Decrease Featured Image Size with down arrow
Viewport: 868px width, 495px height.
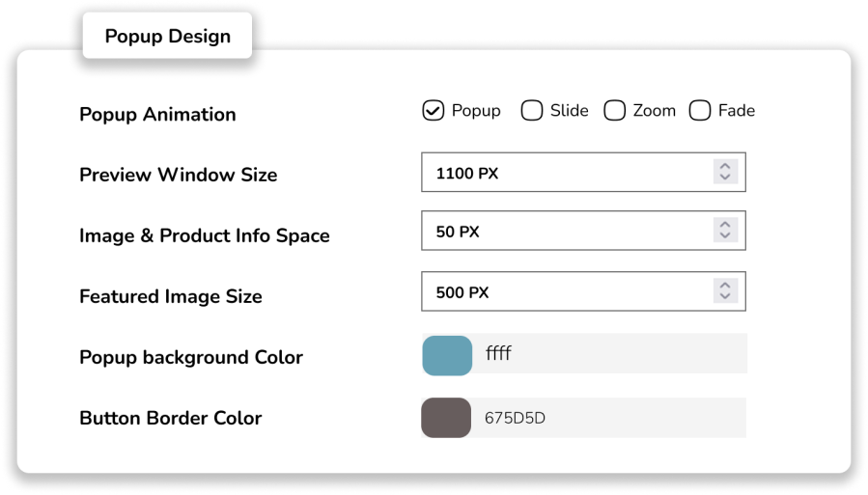(725, 297)
